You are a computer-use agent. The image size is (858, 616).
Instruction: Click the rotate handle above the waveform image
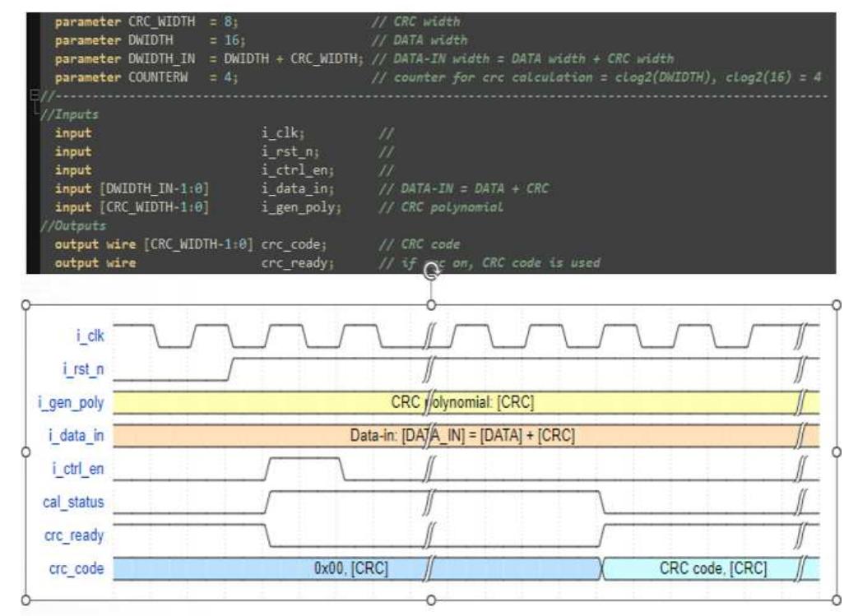[431, 271]
